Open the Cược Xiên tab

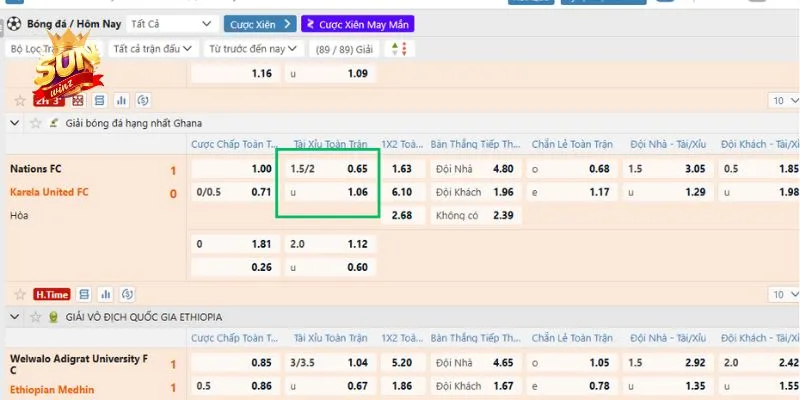point(261,23)
